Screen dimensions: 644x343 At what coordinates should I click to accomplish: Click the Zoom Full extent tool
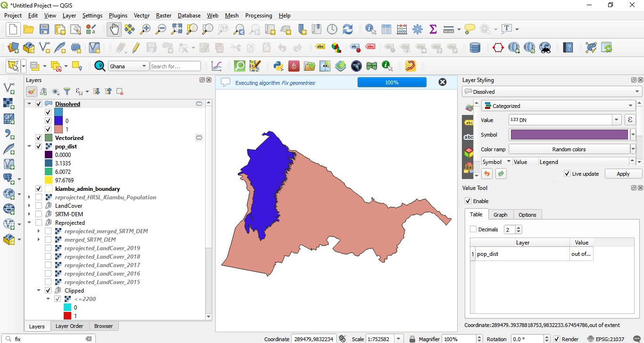[176, 29]
